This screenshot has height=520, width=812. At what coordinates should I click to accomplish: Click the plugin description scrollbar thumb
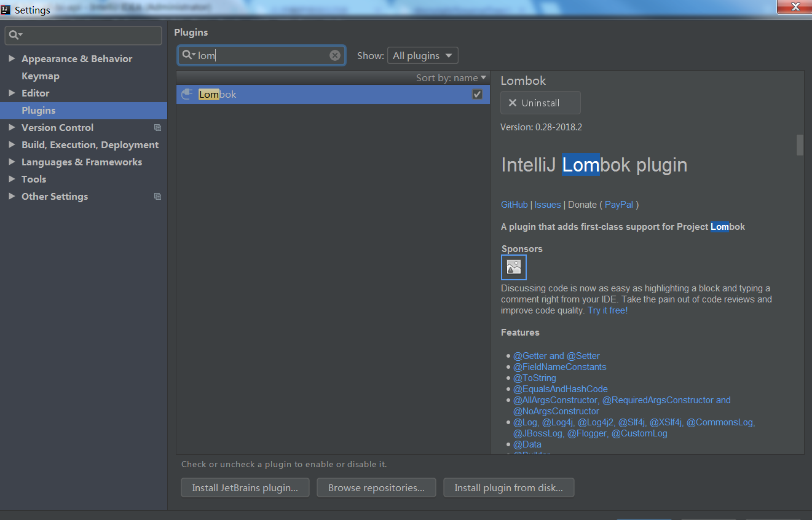click(x=800, y=145)
